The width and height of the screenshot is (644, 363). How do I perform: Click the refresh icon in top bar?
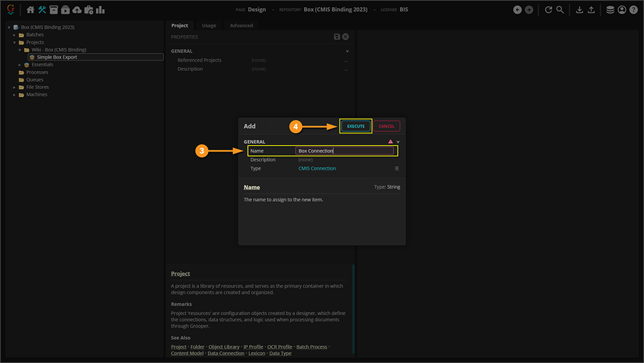pyautogui.click(x=549, y=10)
